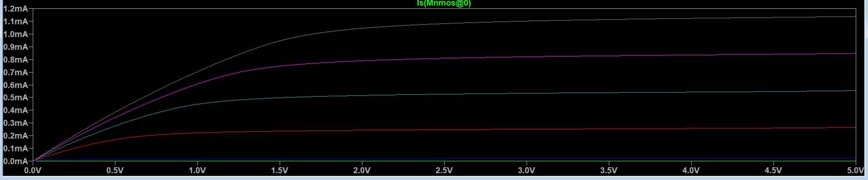The height and width of the screenshot is (180, 868).
Task: Click the 5.0V horizontal axis label
Action: pyautogui.click(x=855, y=170)
